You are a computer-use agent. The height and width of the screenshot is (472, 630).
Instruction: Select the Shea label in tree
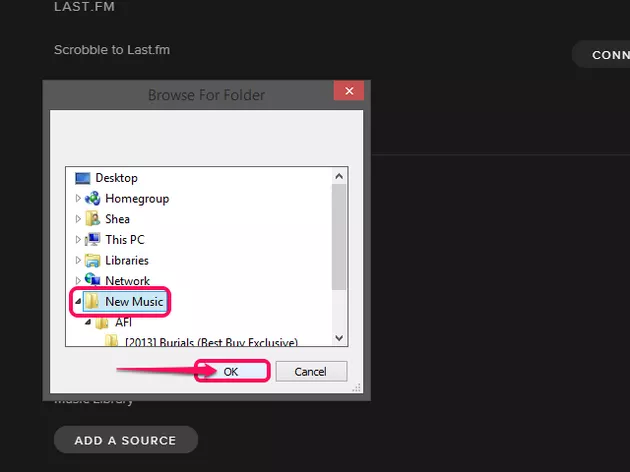tap(117, 219)
